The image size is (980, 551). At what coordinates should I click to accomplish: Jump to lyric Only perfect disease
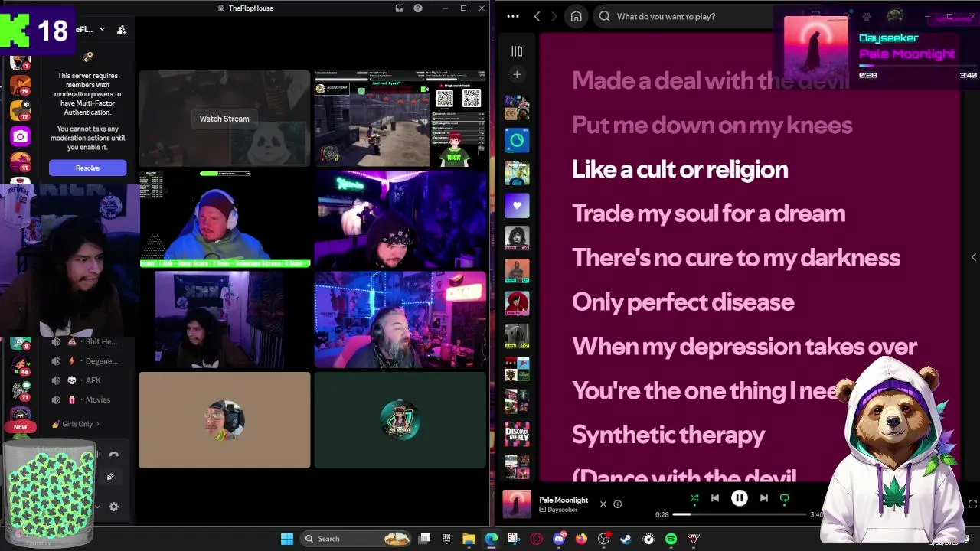click(x=683, y=302)
